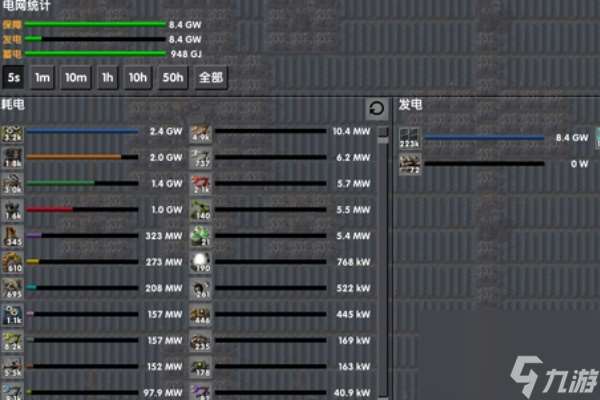This screenshot has height=400, width=600.
Task: Click the consumer icon beside 2.0 GW
Action: pos(12,158)
